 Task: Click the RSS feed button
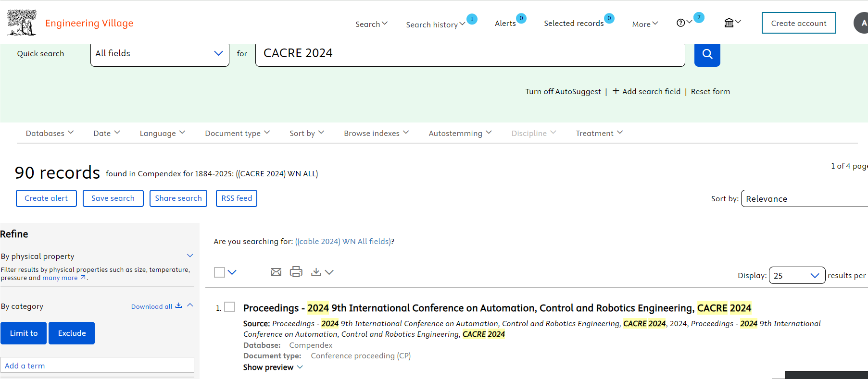(237, 198)
